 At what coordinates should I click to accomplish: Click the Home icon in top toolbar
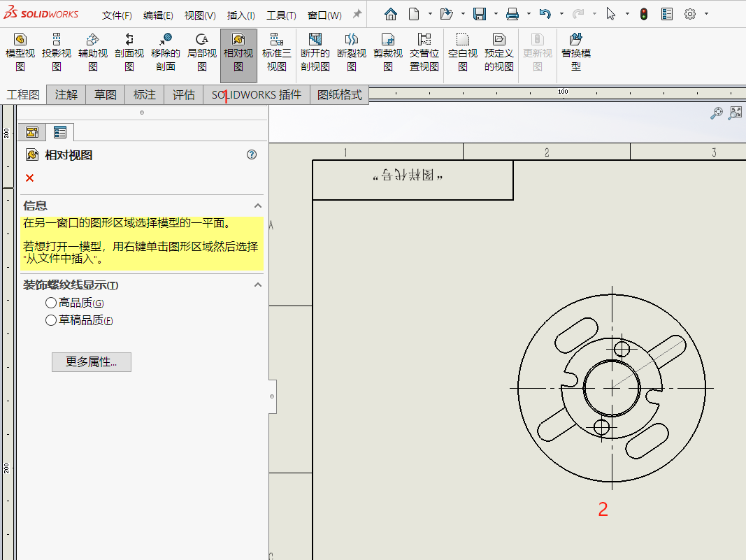click(391, 14)
